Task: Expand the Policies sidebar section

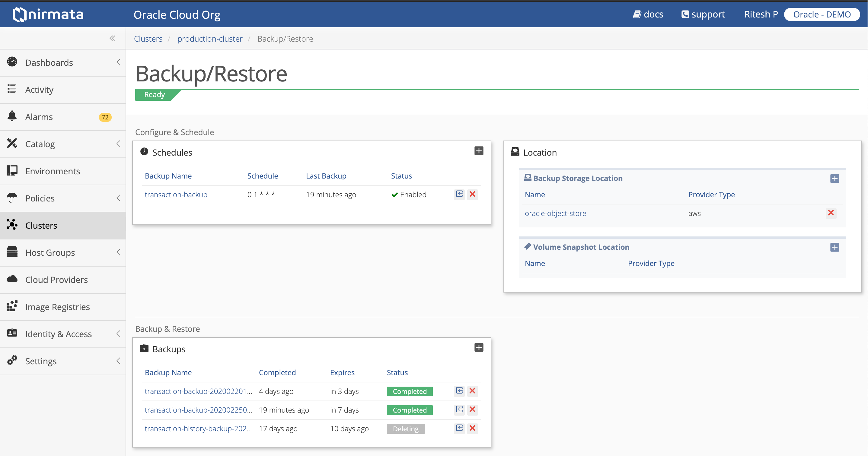Action: (118, 198)
